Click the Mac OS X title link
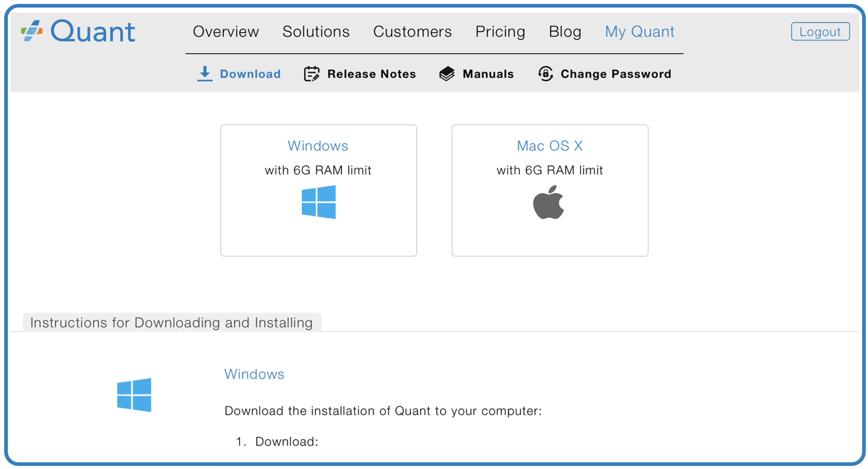Viewport: 868px width, 469px height. click(x=550, y=146)
